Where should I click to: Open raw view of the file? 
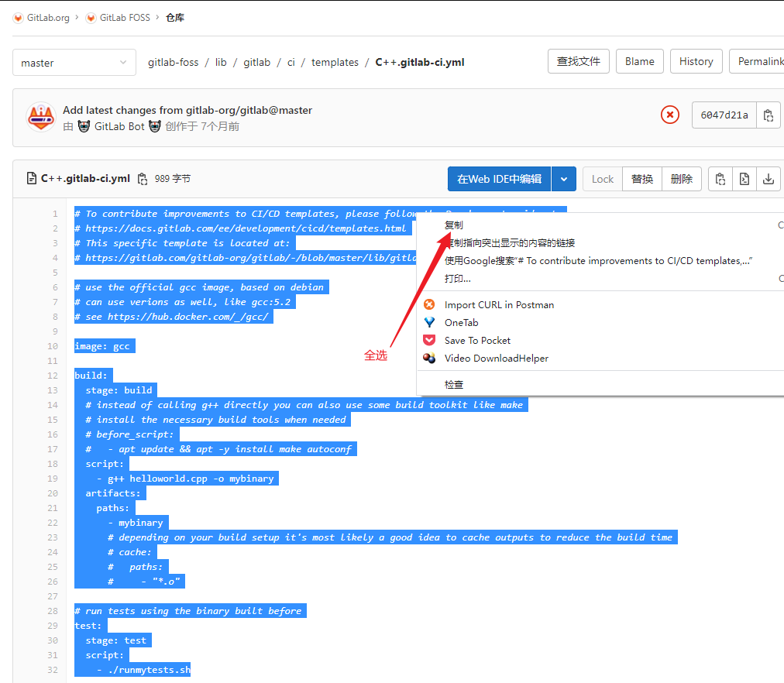coord(744,179)
